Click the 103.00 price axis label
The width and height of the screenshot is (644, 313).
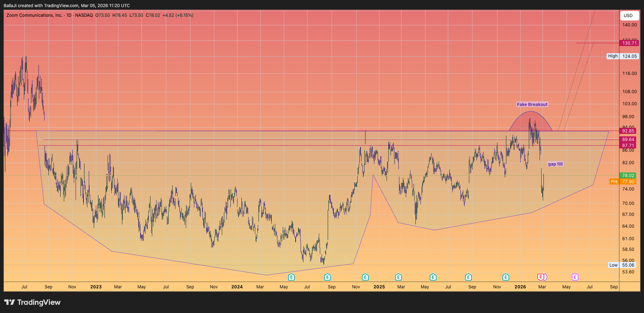point(629,104)
